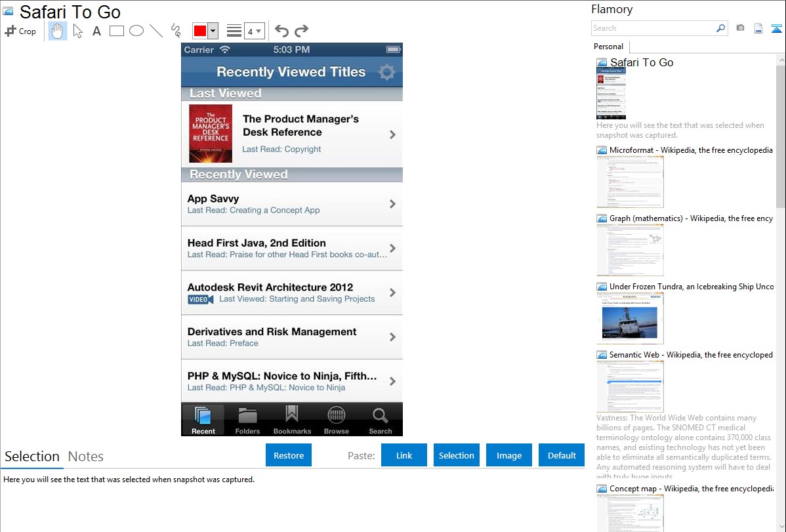Paste as Link

(404, 455)
